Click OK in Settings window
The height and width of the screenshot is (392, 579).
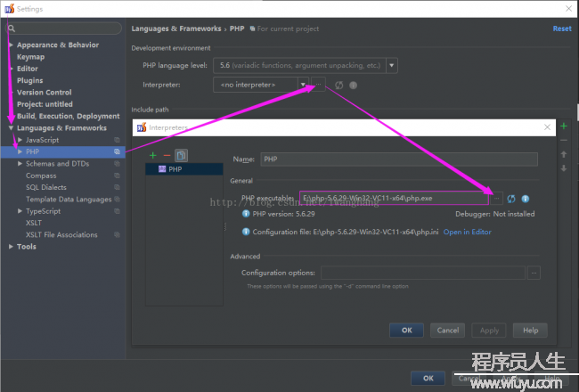428,378
